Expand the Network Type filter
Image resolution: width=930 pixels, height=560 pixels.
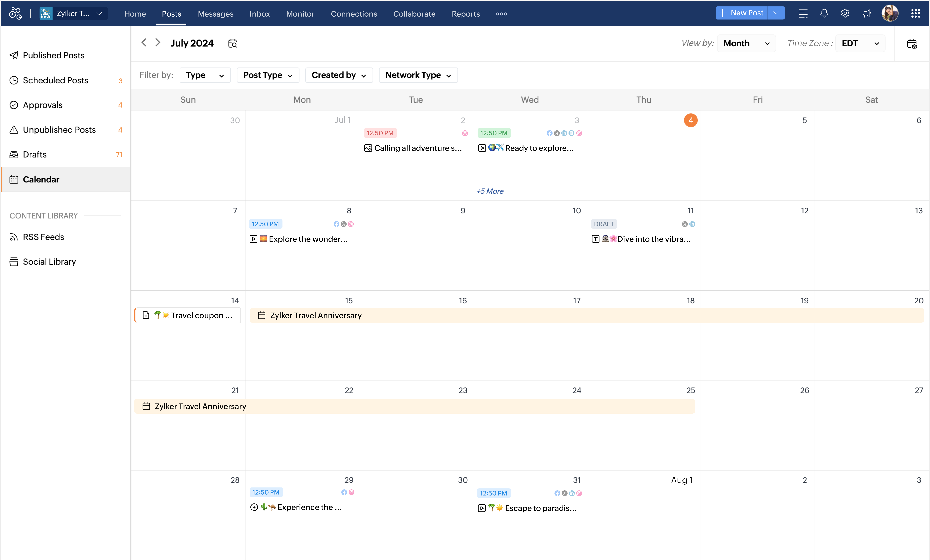[x=418, y=75]
